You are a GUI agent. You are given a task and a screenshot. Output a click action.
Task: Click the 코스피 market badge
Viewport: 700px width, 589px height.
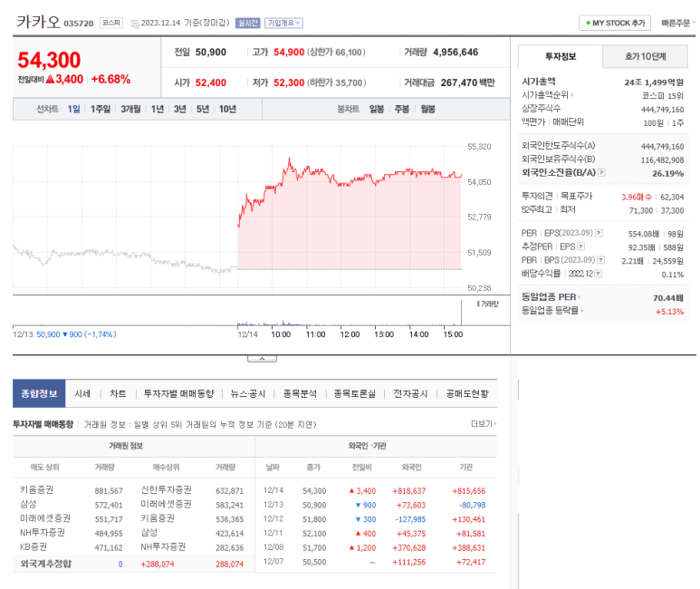111,23
